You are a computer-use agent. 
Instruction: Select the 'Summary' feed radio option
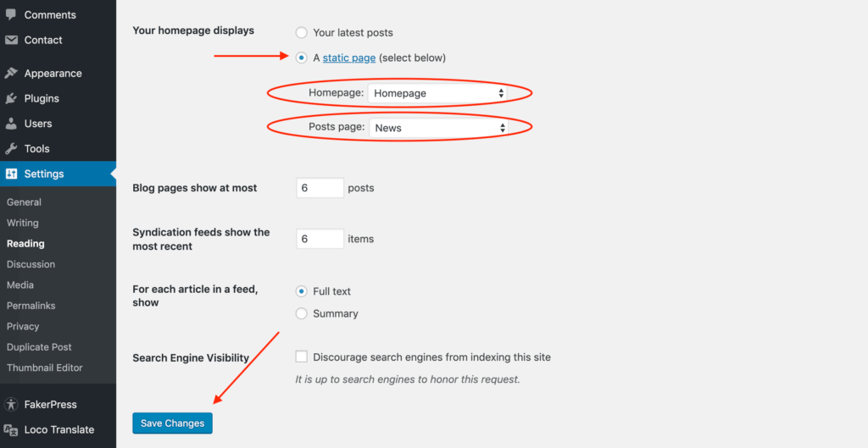pos(301,313)
